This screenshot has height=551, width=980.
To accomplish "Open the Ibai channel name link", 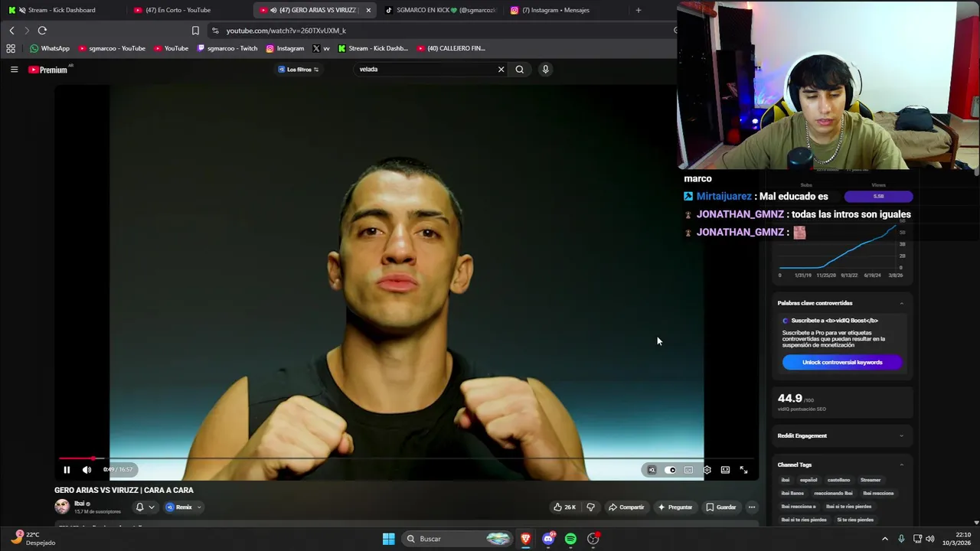I will click(x=79, y=504).
